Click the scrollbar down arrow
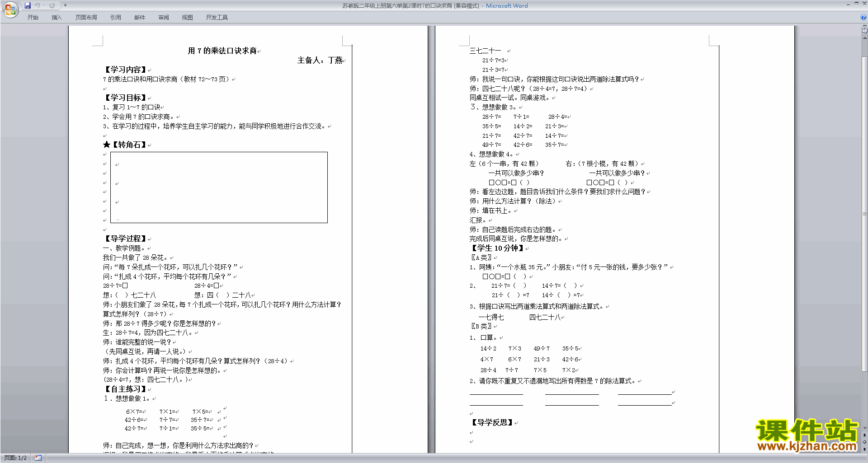Image resolution: width=868 pixels, height=463 pixels. coord(864,428)
